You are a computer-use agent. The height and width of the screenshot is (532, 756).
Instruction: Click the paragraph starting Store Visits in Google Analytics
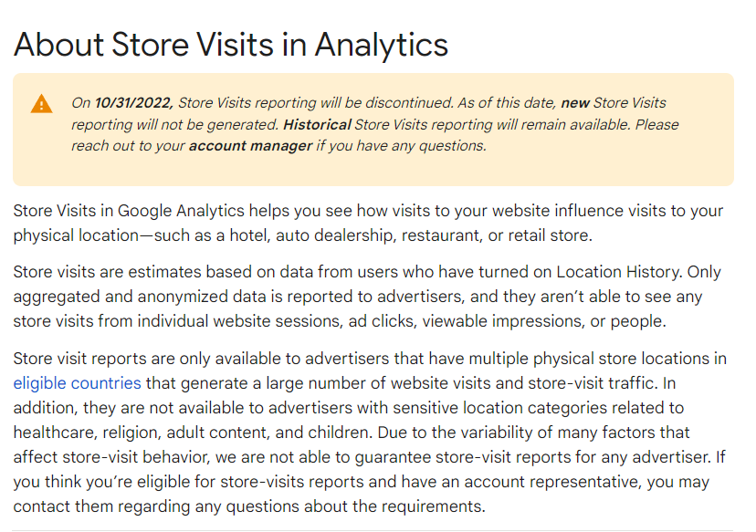click(368, 224)
